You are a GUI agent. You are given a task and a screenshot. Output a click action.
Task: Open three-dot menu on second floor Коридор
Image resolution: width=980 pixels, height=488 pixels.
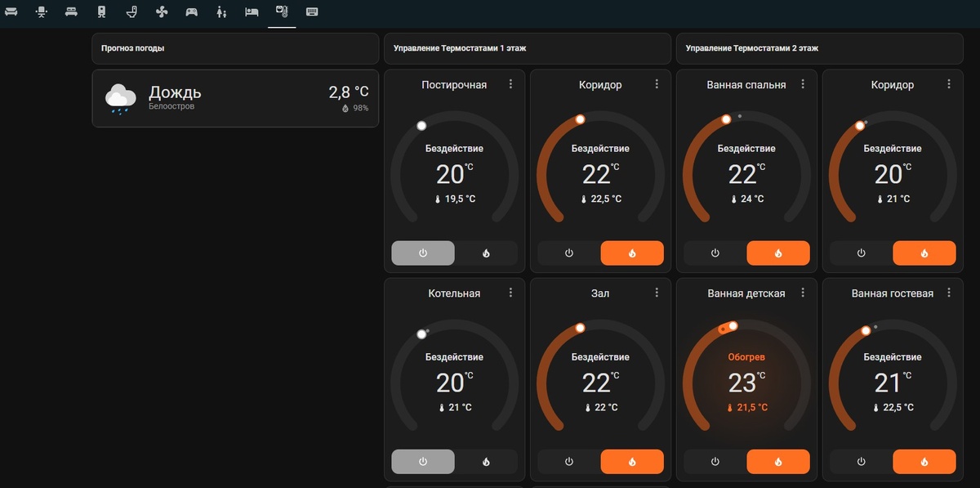[x=949, y=84]
